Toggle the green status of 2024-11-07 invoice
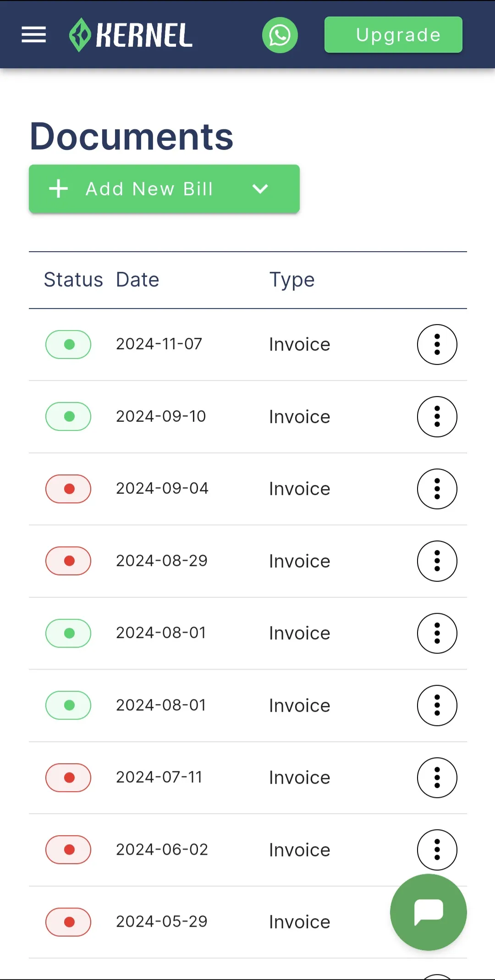The width and height of the screenshot is (495, 980). tap(68, 344)
